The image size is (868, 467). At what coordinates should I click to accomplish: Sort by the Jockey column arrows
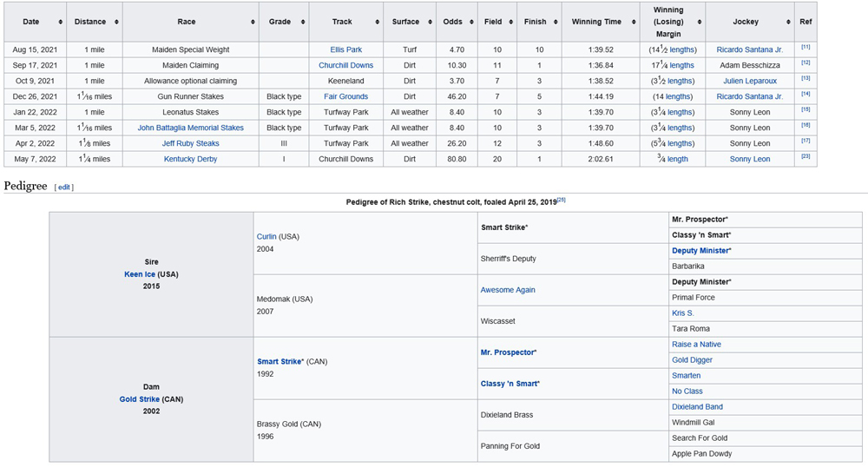pos(788,22)
